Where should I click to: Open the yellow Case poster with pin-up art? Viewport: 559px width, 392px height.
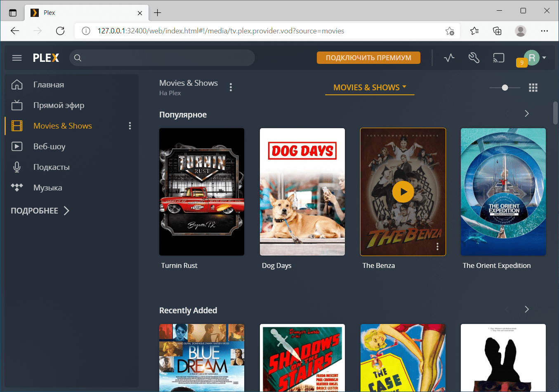point(403,357)
